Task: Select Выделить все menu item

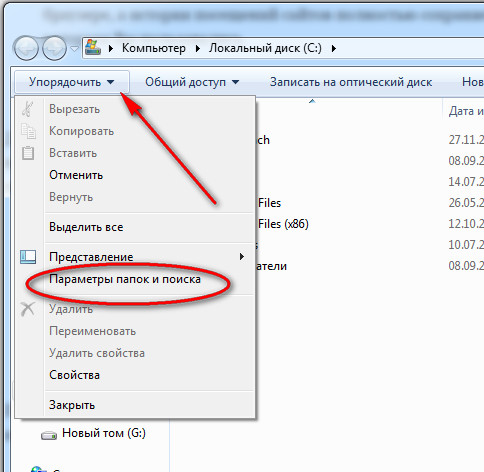Action: (x=86, y=227)
